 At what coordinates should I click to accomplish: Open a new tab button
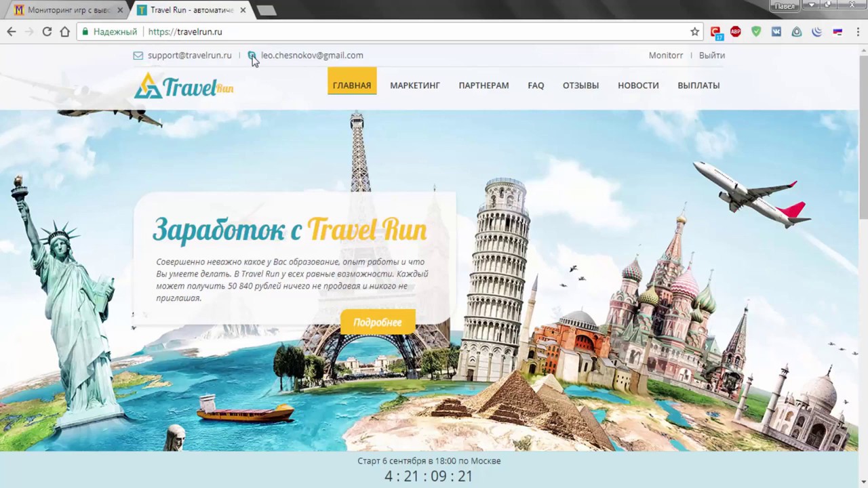267,10
